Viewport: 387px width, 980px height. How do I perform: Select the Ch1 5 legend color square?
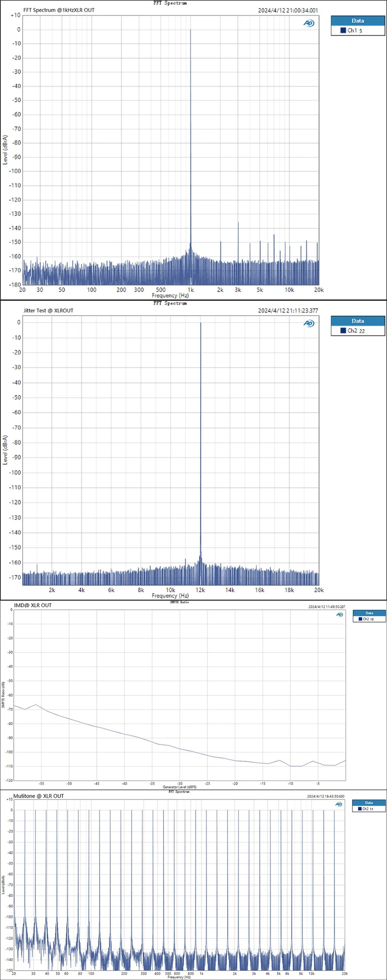pos(343,31)
